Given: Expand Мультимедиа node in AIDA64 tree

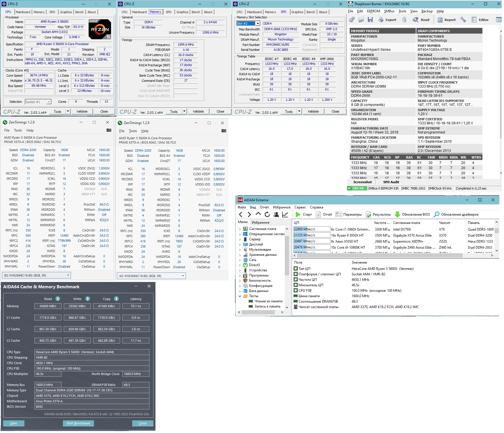Looking at the screenshot, I should tap(240, 250).
